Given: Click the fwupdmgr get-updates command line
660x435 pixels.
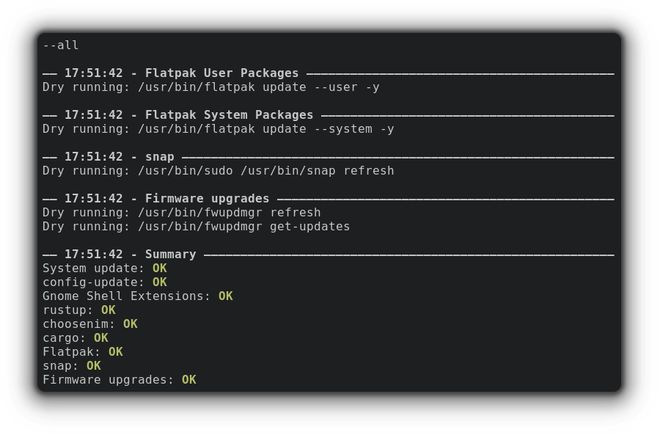Looking at the screenshot, I should tap(196, 226).
